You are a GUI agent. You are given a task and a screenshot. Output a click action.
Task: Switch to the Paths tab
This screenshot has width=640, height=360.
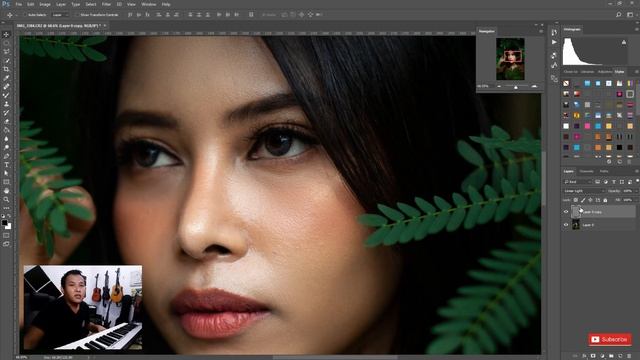(x=604, y=171)
